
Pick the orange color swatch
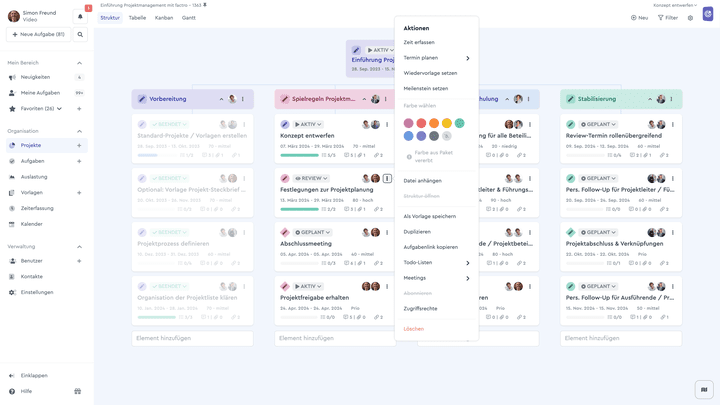434,123
